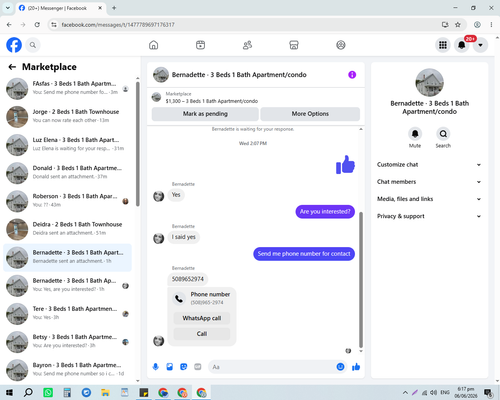Open the Facebook home logo

(x=14, y=45)
